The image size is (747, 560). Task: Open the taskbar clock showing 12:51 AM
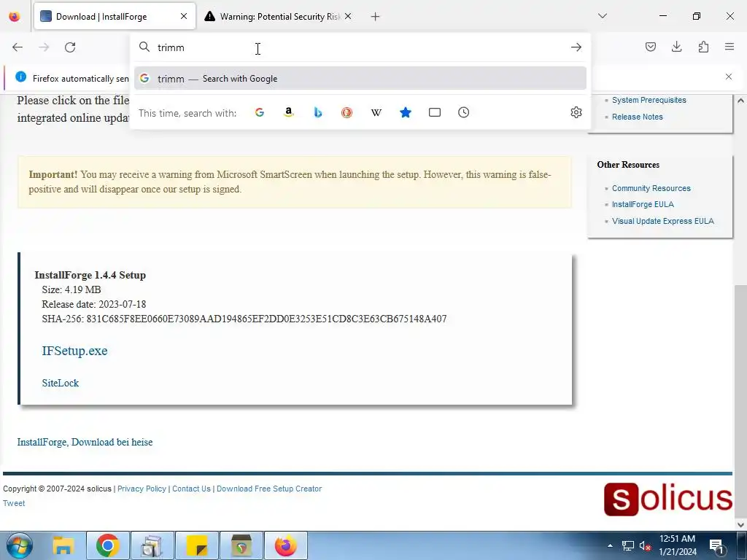(x=678, y=545)
